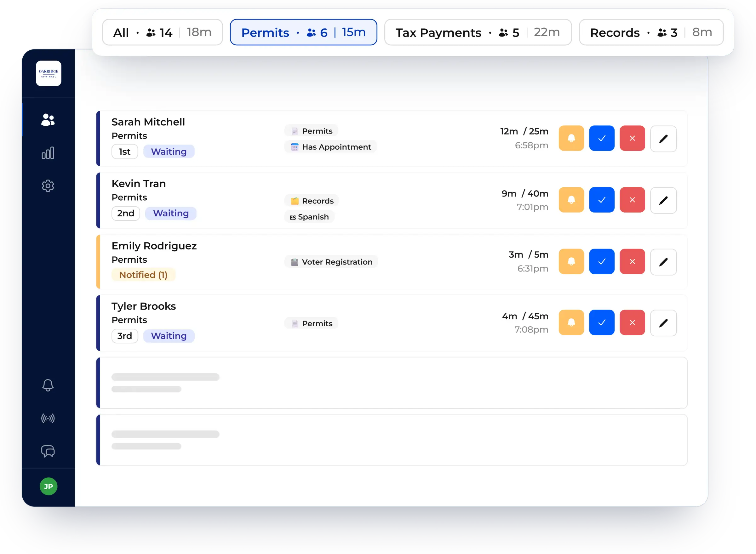
Task: Click the Has Appointment tag
Action: (331, 147)
